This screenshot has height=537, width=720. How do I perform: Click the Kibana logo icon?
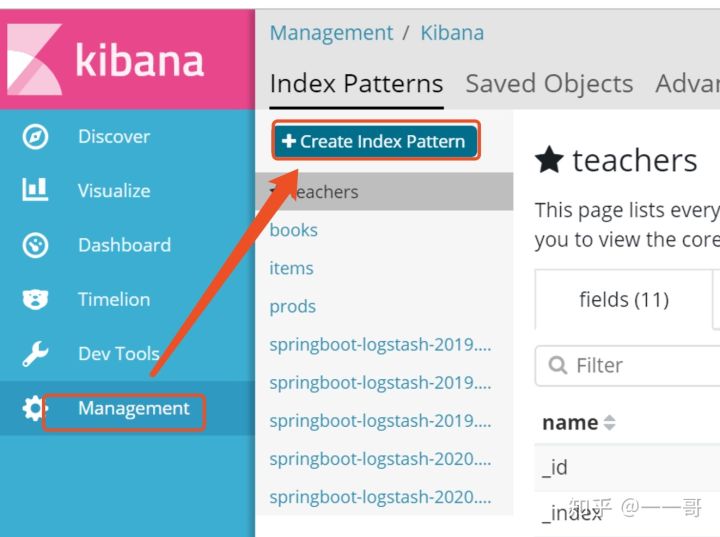point(32,58)
